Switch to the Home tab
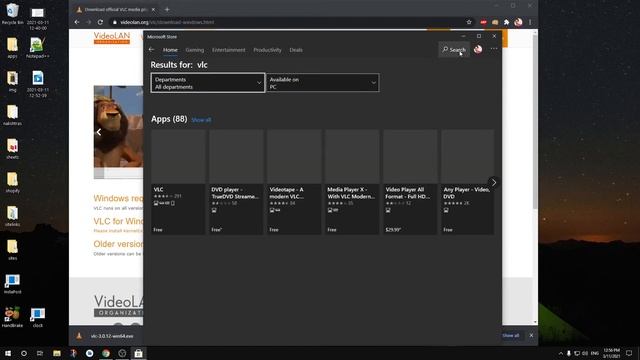The image size is (640, 360). point(170,50)
